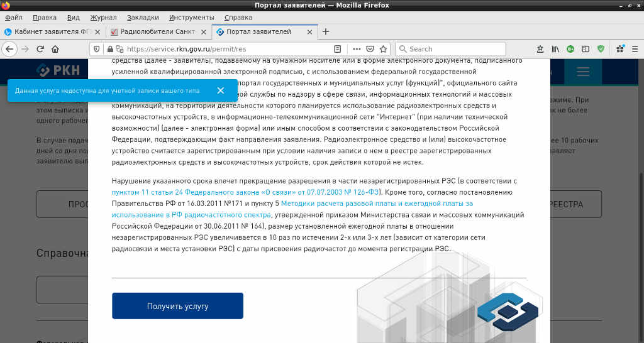The image size is (644, 343).
Task: Open the Закладки menu
Action: [143, 17]
